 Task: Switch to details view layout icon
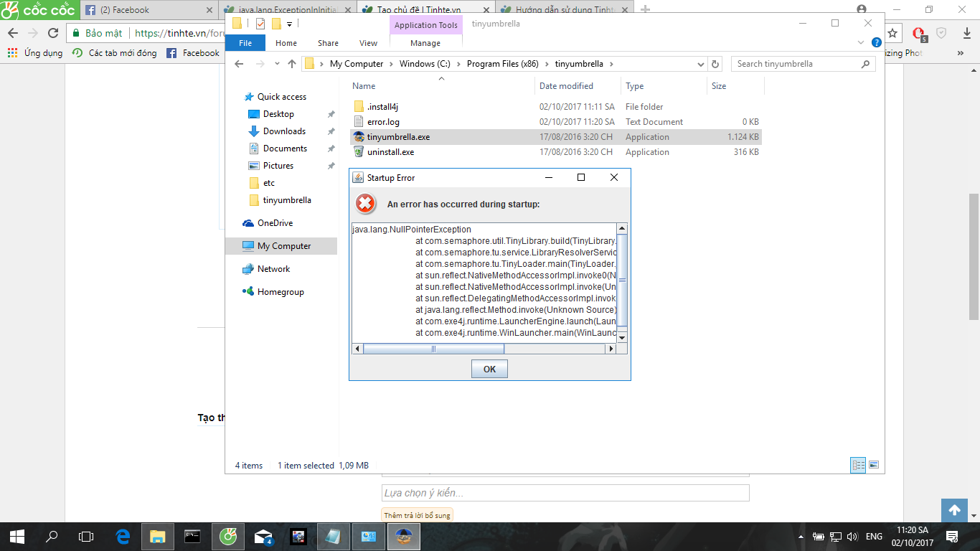[x=858, y=465]
